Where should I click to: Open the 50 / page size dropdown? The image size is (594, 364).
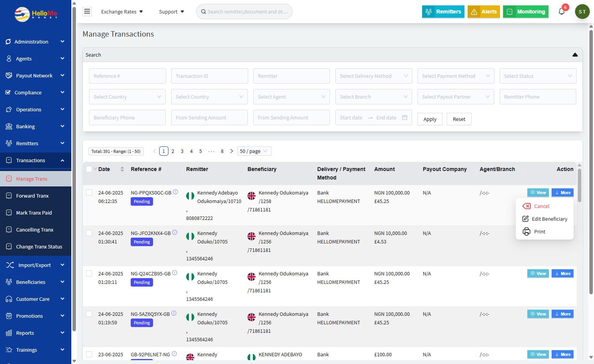[x=254, y=151]
